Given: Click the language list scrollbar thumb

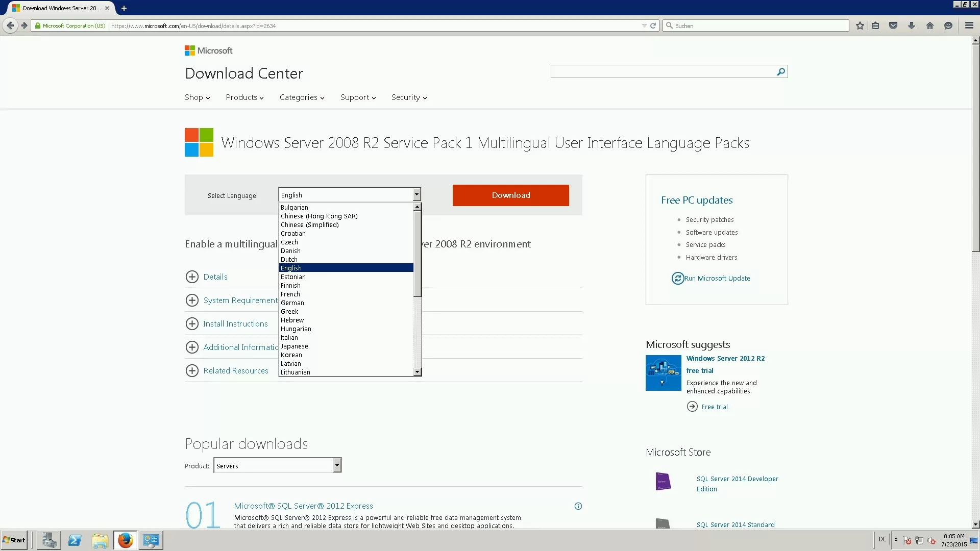Looking at the screenshot, I should coord(418,254).
